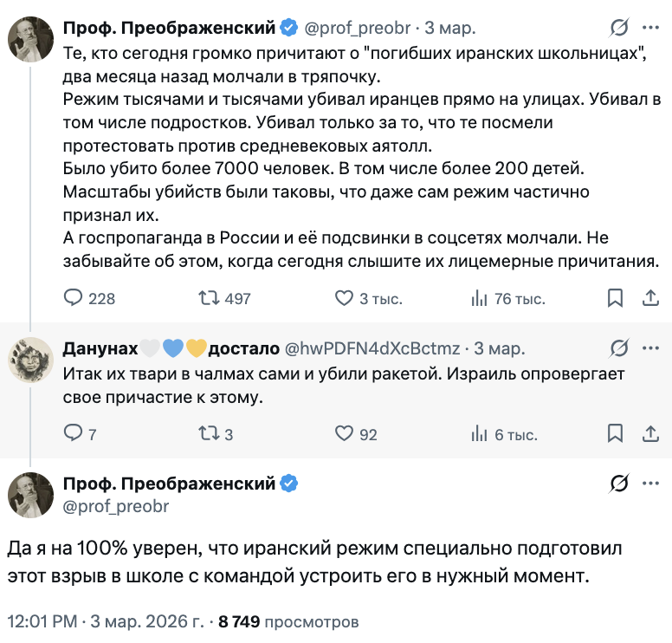Repost the Данунах reply with 3 reposts

pyautogui.click(x=209, y=434)
